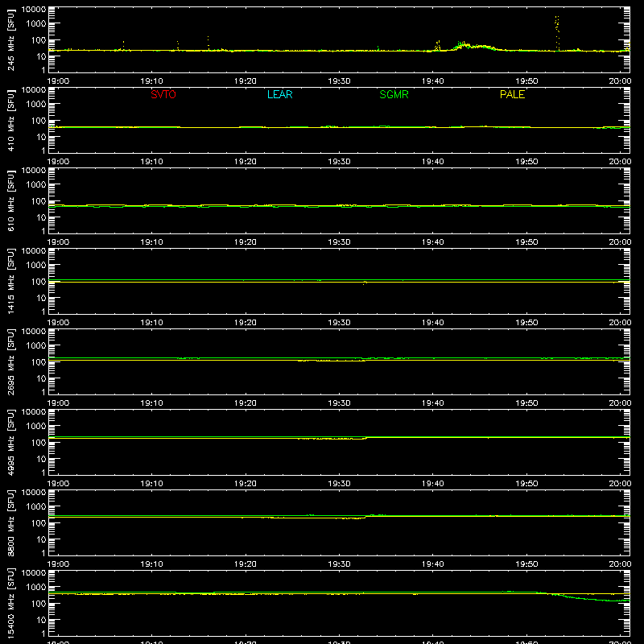Viewport: 644px width, 644px height.
Task: Click the 10 y-axis label of the 15400 MHz plot
Action: point(41,620)
